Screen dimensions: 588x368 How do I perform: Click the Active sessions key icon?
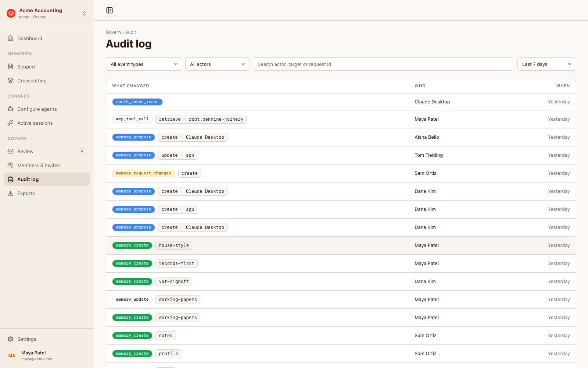[x=11, y=123]
